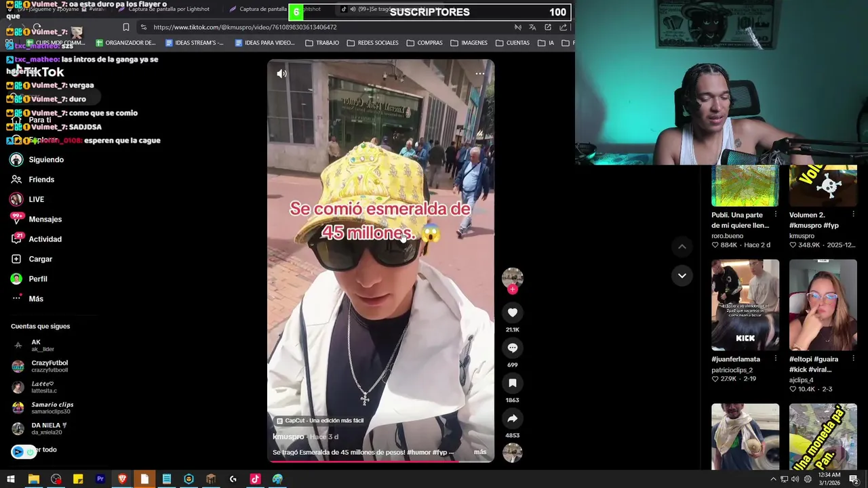Open followed account CrazyFutbol
The width and height of the screenshot is (868, 488).
tap(41, 367)
